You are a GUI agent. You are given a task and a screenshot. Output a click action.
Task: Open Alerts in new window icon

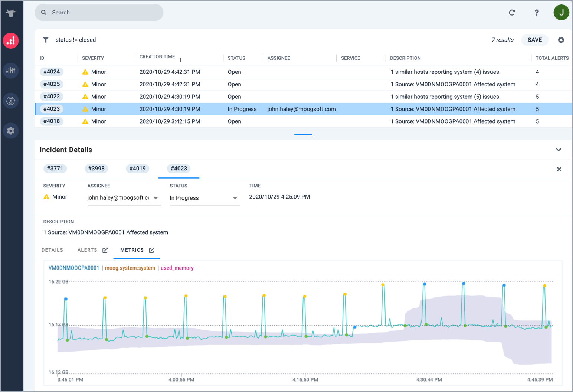pyautogui.click(x=105, y=250)
